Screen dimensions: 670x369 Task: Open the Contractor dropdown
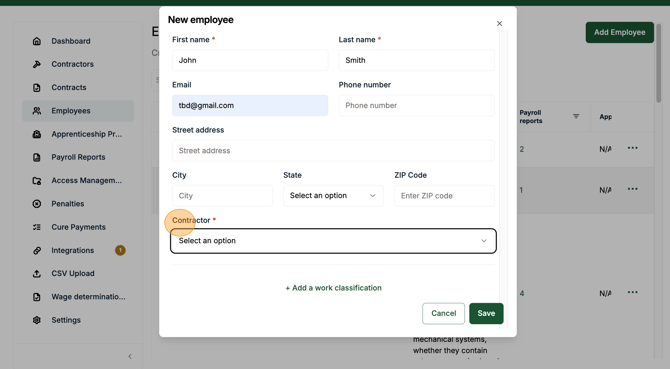[x=333, y=241]
